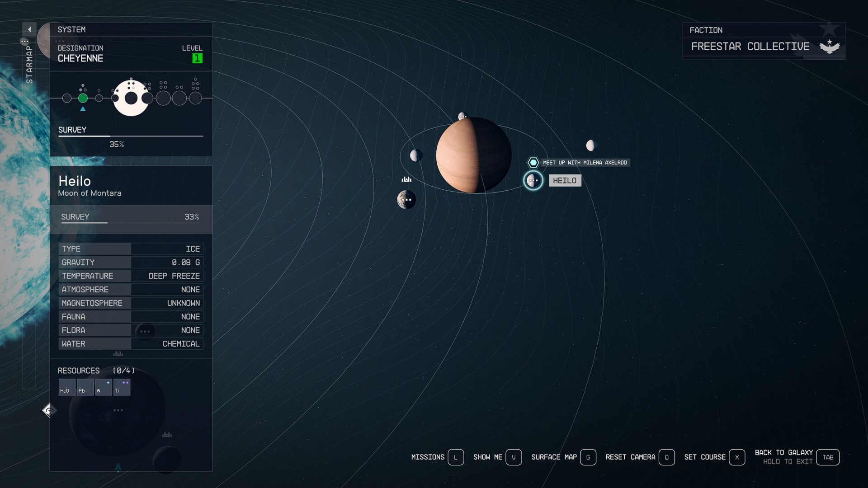Select the large planet Montara

coord(474,155)
